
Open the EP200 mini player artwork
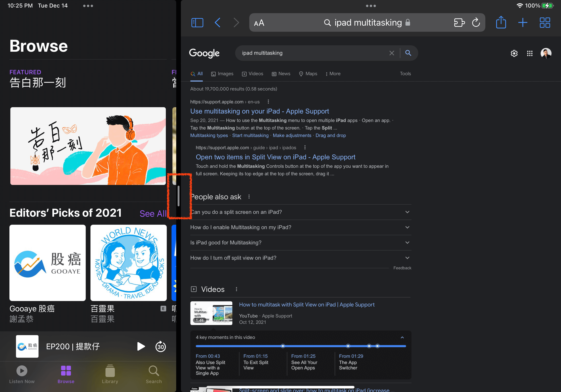pos(27,346)
